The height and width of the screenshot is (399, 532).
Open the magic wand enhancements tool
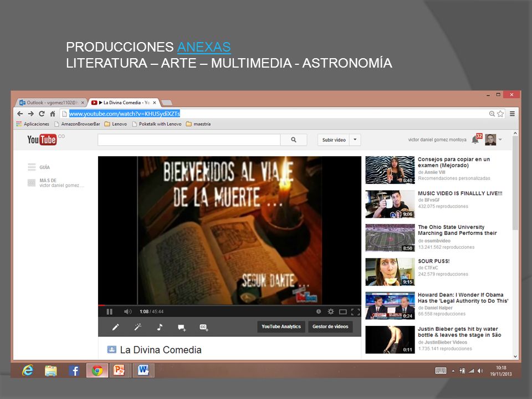tap(138, 327)
